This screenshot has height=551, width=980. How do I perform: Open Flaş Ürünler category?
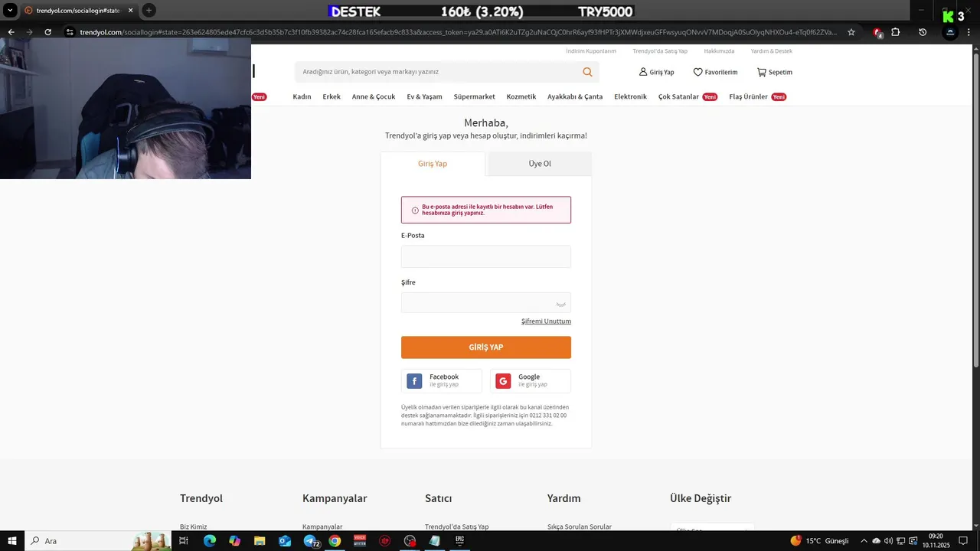tap(748, 97)
